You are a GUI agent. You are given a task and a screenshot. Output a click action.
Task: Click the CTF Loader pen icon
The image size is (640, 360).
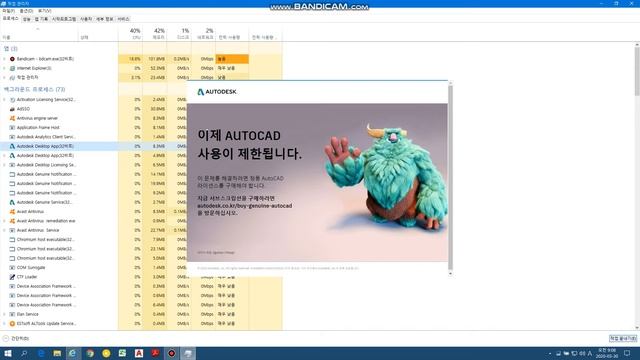coord(12,277)
